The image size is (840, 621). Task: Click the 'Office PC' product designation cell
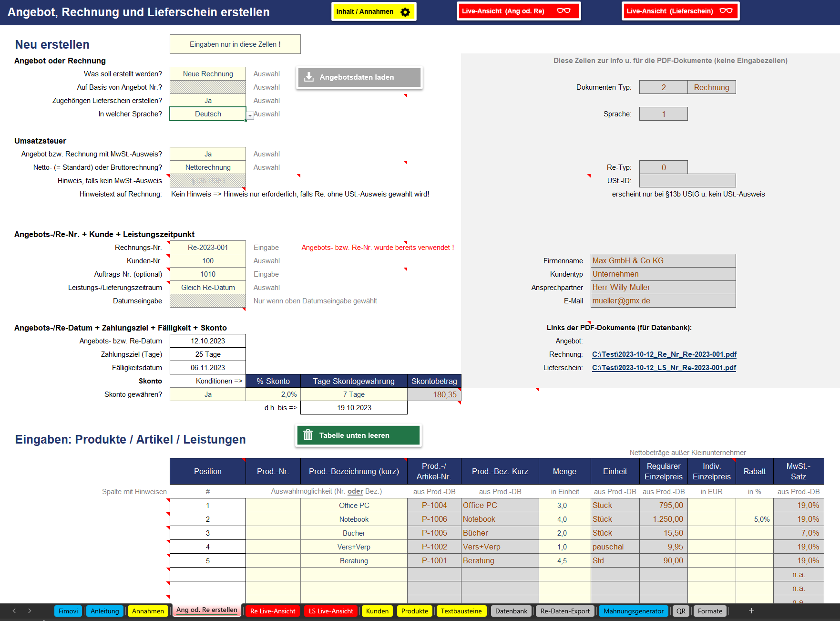[354, 506]
